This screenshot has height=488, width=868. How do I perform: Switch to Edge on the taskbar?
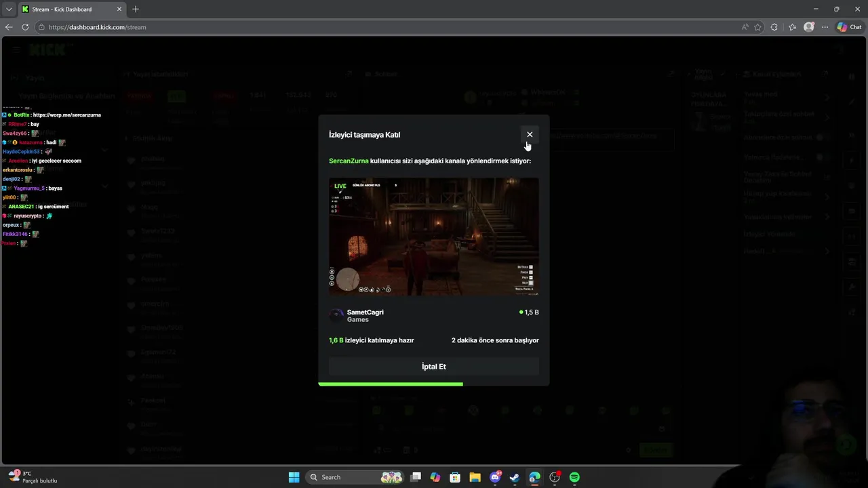coord(534,477)
